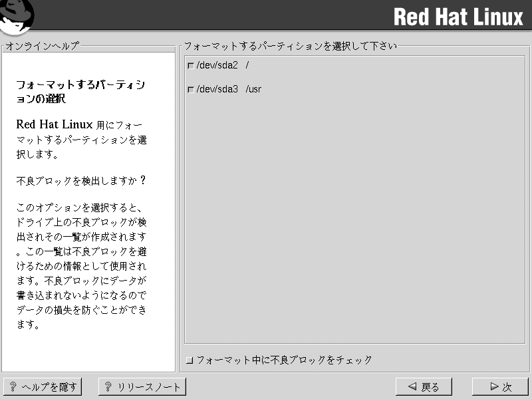
Task: Go back with the 戻る button
Action: [422, 386]
